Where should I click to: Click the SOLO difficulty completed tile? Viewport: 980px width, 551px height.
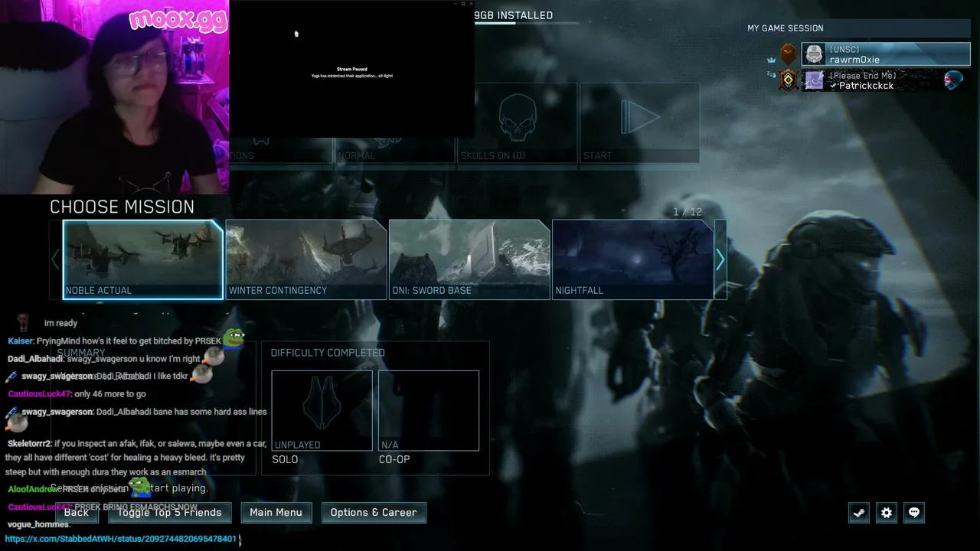(322, 411)
